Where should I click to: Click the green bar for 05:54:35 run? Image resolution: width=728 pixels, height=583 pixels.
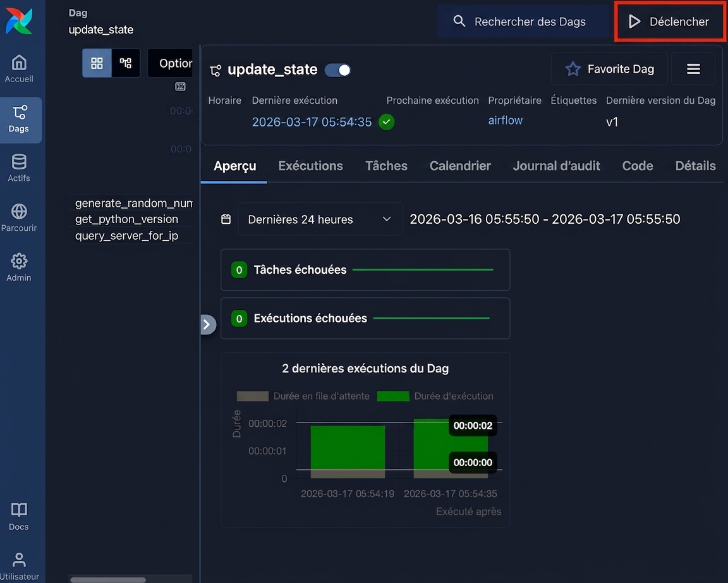tap(431, 444)
